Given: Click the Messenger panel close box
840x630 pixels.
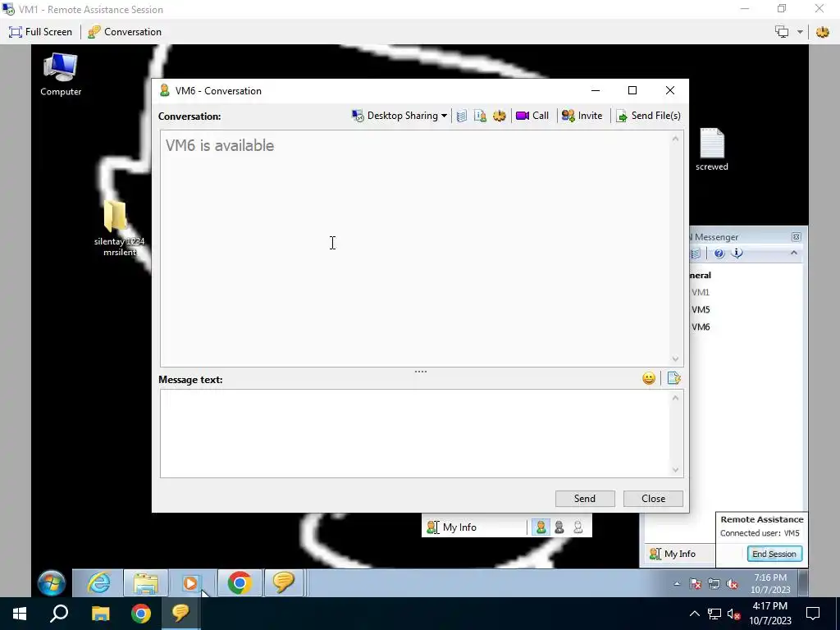Looking at the screenshot, I should [796, 237].
